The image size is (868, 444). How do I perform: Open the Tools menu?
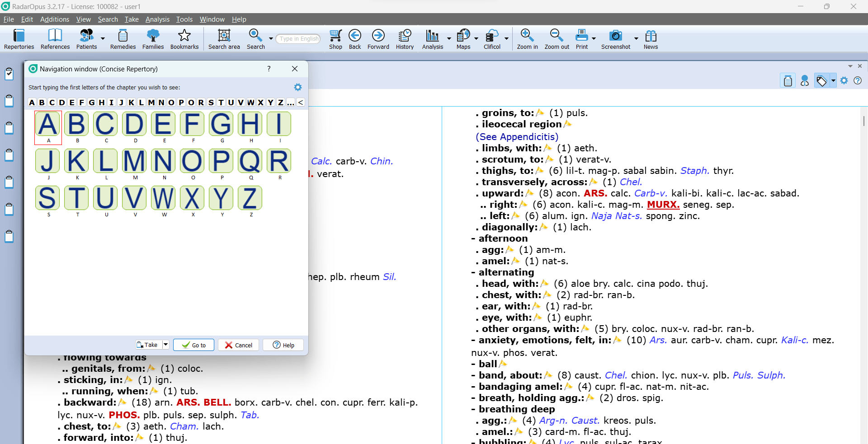click(184, 19)
